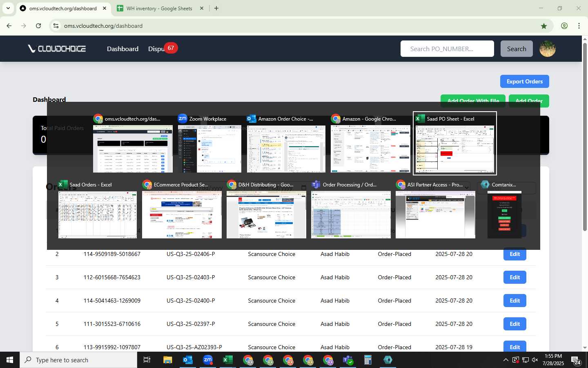
Task: Click the muted volume tray icon
Action: [535, 360]
